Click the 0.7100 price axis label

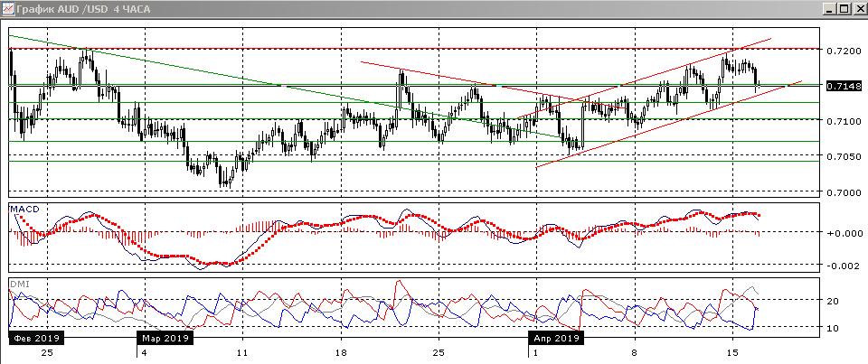click(x=843, y=122)
